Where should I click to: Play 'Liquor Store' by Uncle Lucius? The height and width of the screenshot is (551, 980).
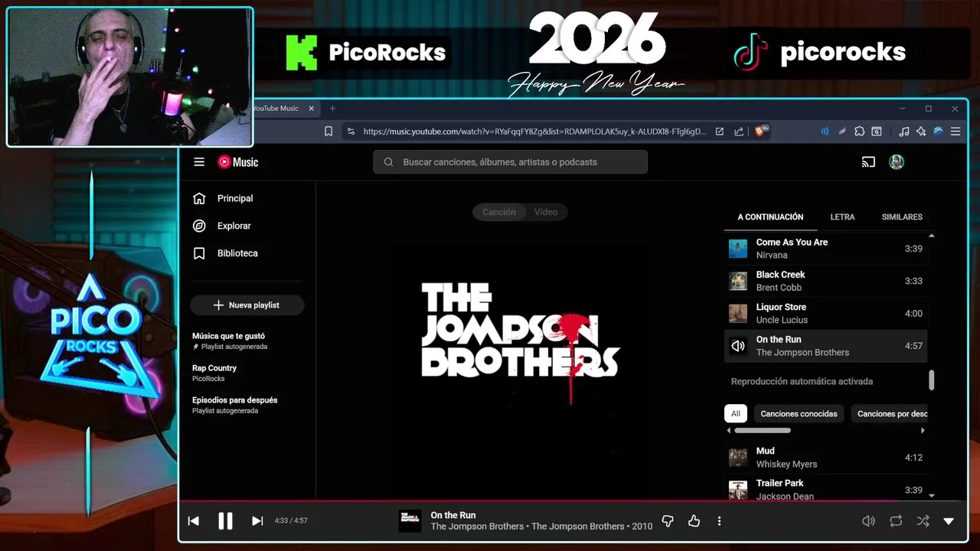[x=825, y=313]
